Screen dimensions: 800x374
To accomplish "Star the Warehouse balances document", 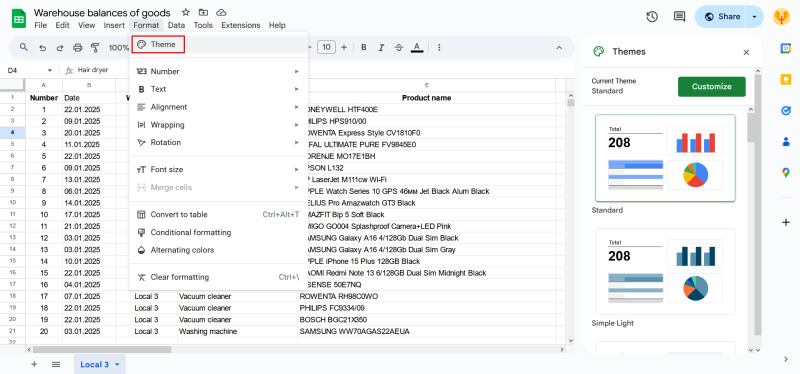I will [186, 12].
